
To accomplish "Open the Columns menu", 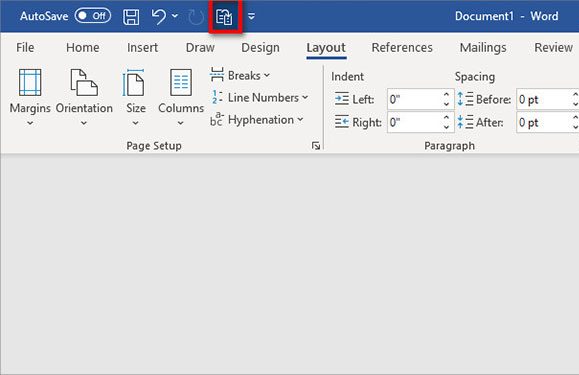I will point(181,97).
